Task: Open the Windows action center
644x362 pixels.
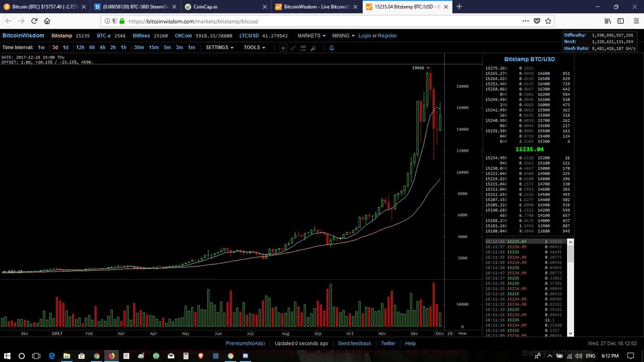Action: (631, 356)
